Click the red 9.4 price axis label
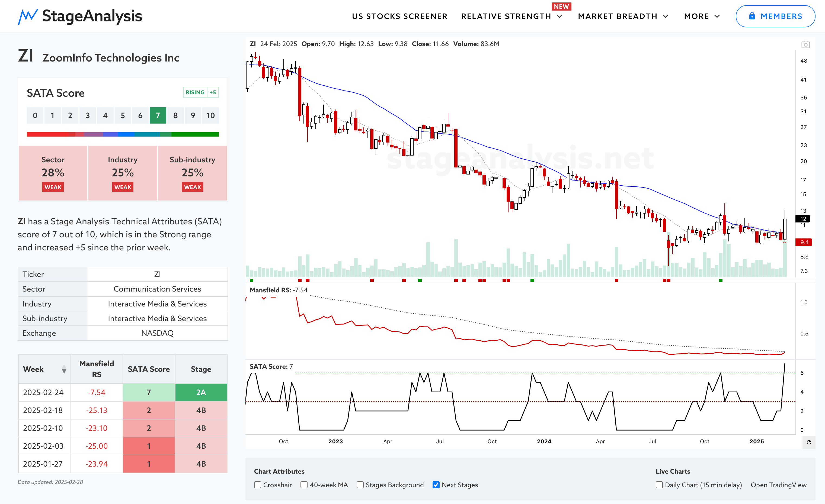 pos(804,242)
